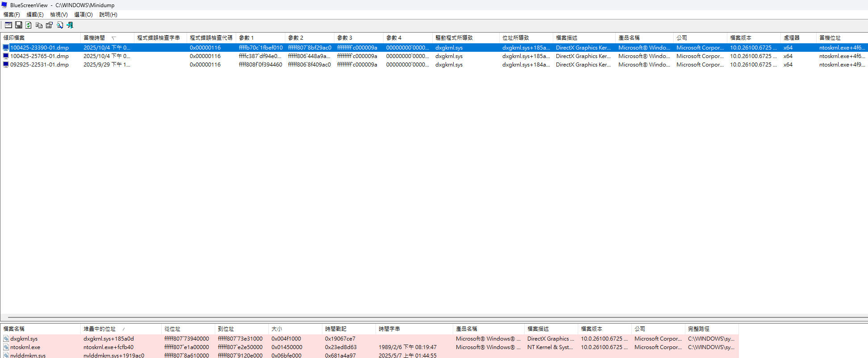Click the file icon of nvlddmkm.sys in lower pane
The width and height of the screenshot is (868, 358).
tap(6, 355)
